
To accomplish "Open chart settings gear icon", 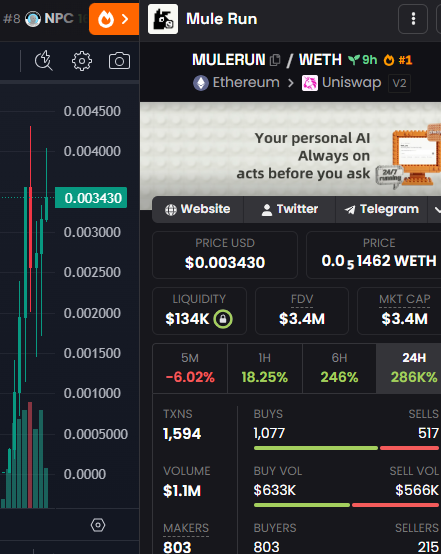I will tap(82, 61).
